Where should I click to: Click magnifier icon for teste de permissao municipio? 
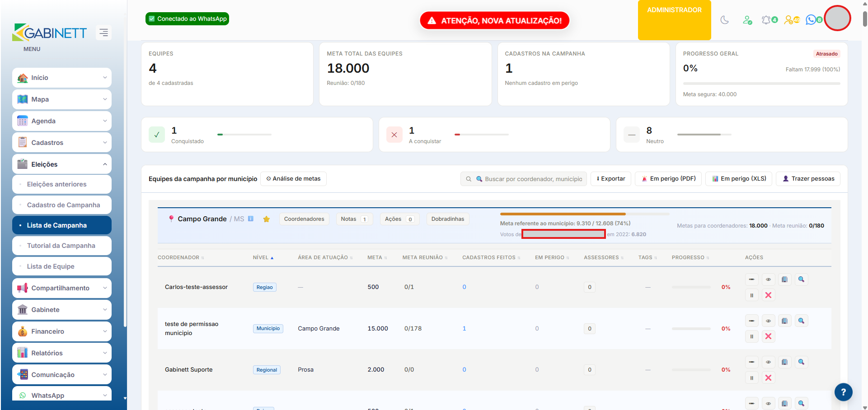point(801,321)
